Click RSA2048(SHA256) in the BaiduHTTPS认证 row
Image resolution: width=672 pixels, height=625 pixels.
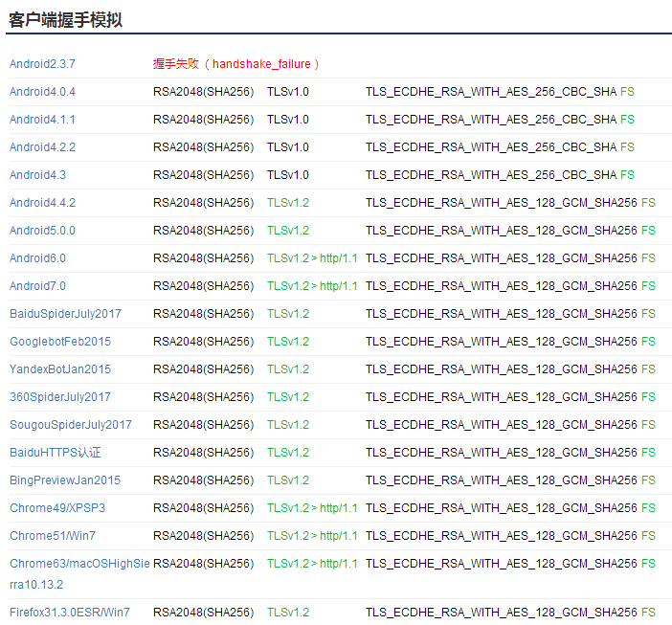pos(204,453)
